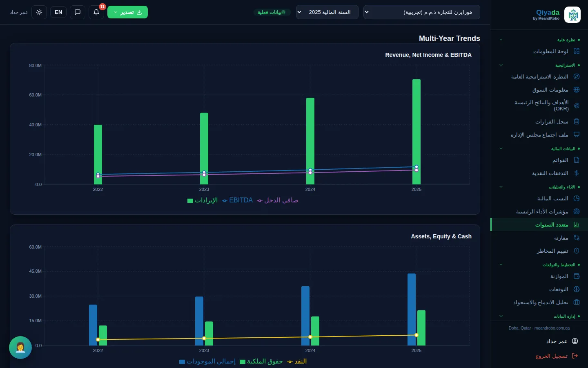Click the comparison (مقارنة) icon
The width and height of the screenshot is (588, 368).
577,238
